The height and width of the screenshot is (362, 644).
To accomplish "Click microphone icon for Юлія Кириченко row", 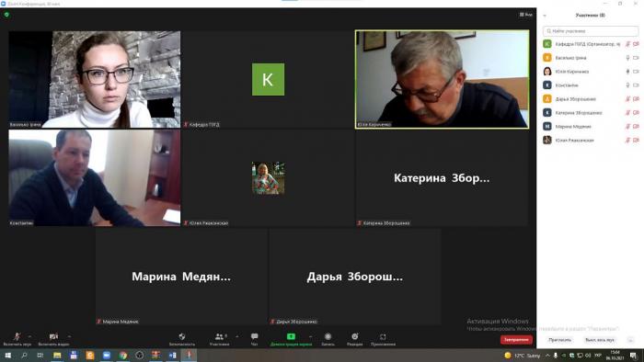I will pyautogui.click(x=627, y=72).
